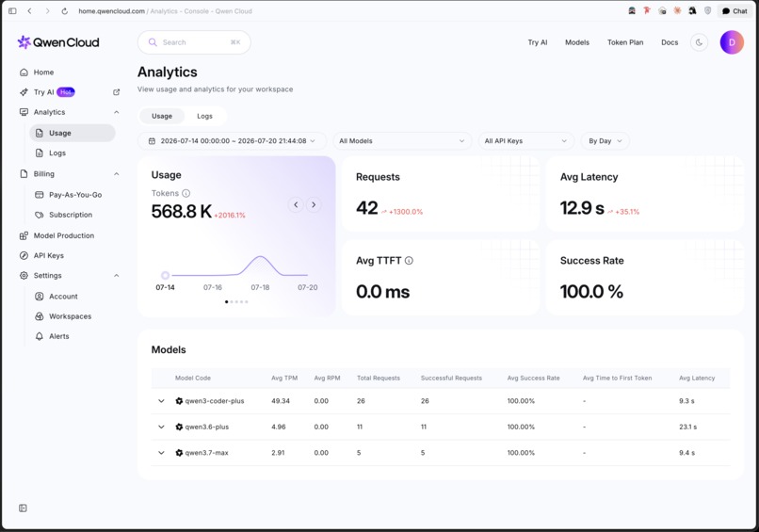759x532 pixels.
Task: Open the By Day granularity dropdown
Action: (606, 141)
